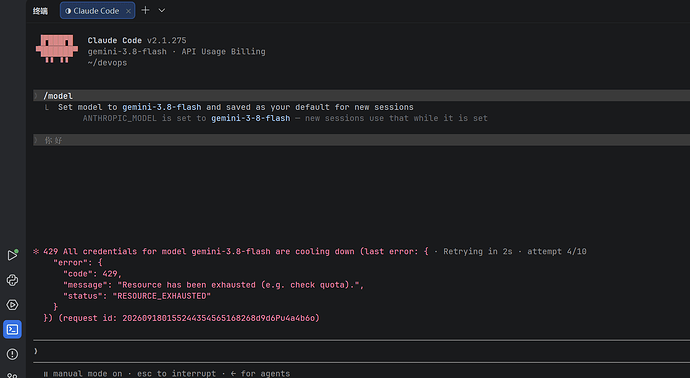Click the RESOURCE_EXHAUSTED status line
This screenshot has height=378, width=690.
(137, 296)
